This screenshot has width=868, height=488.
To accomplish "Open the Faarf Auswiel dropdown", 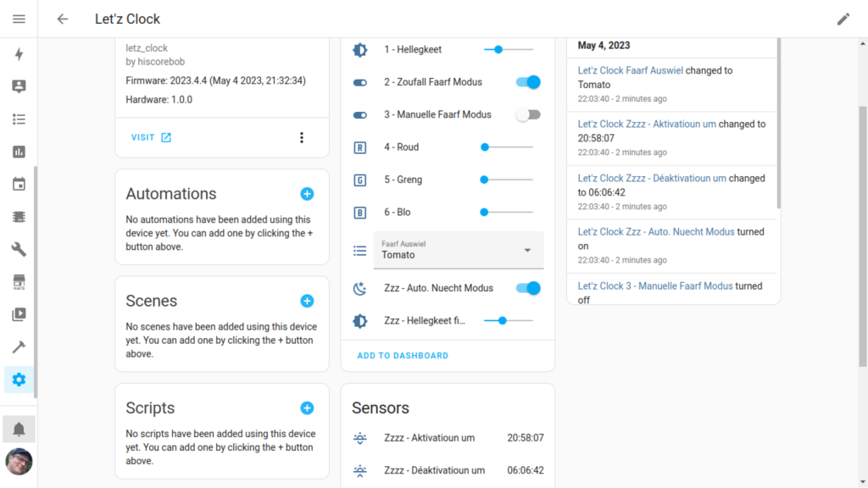I will [x=458, y=250].
